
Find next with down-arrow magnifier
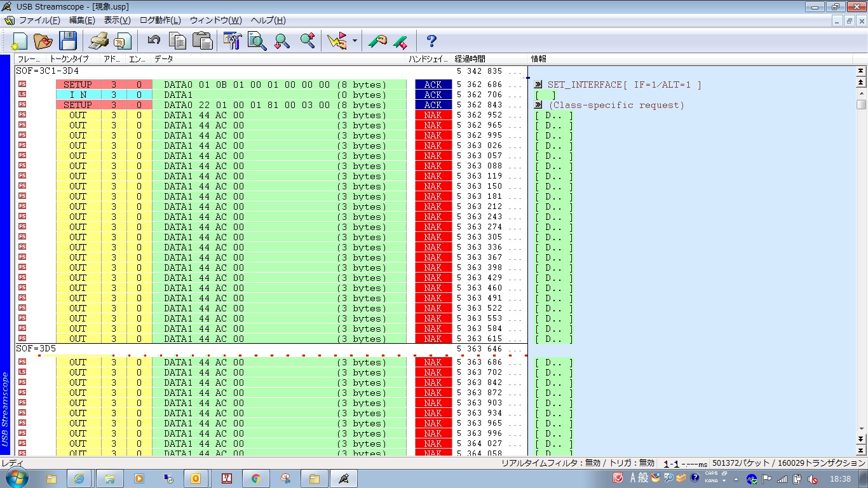(282, 41)
